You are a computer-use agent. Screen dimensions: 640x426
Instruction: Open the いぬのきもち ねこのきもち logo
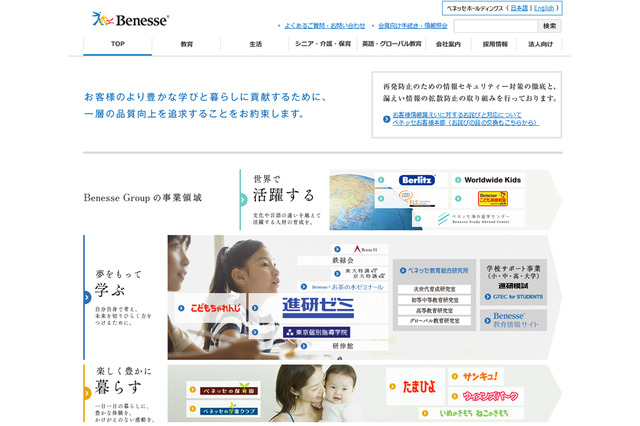click(474, 413)
